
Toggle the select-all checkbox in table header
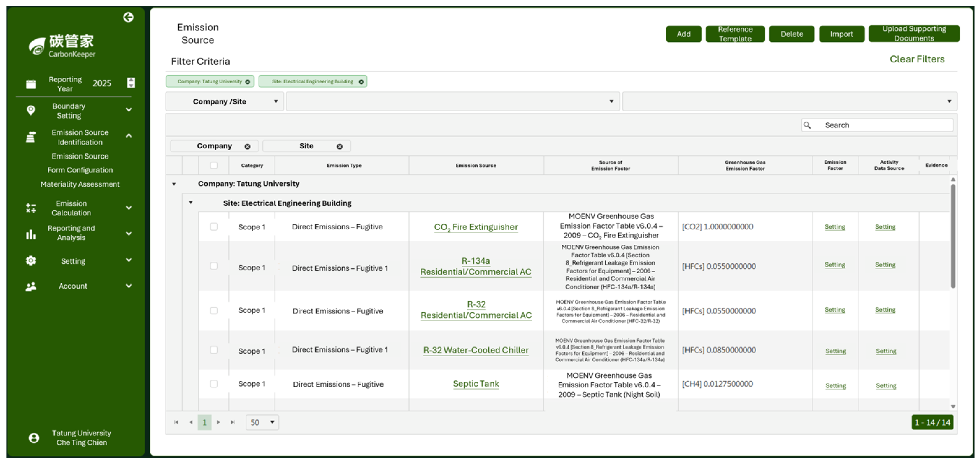(214, 165)
